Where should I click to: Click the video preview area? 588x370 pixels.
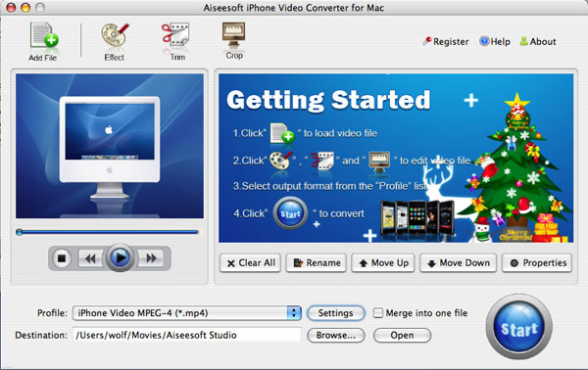click(110, 146)
